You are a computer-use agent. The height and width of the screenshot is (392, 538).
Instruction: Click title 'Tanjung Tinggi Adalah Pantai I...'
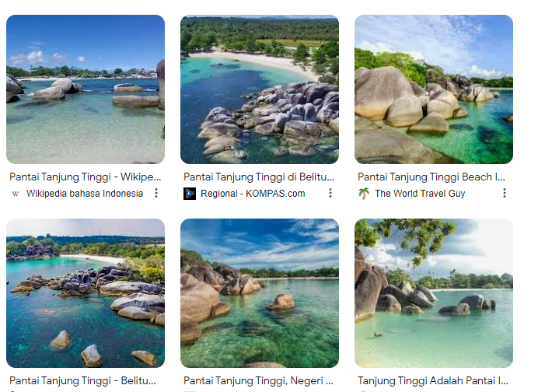pyautogui.click(x=433, y=380)
